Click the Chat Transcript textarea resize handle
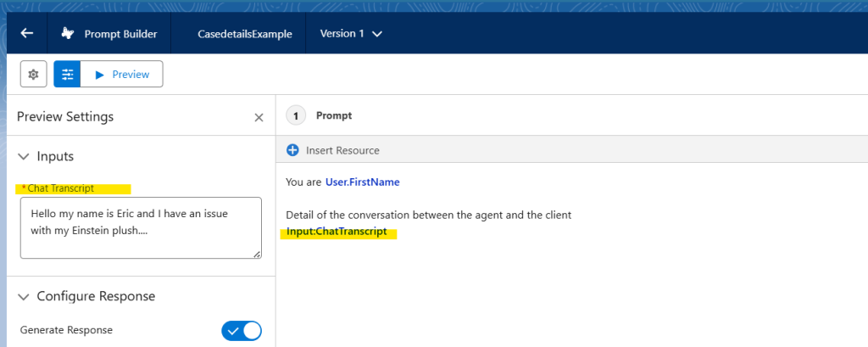The width and height of the screenshot is (868, 347). click(257, 254)
